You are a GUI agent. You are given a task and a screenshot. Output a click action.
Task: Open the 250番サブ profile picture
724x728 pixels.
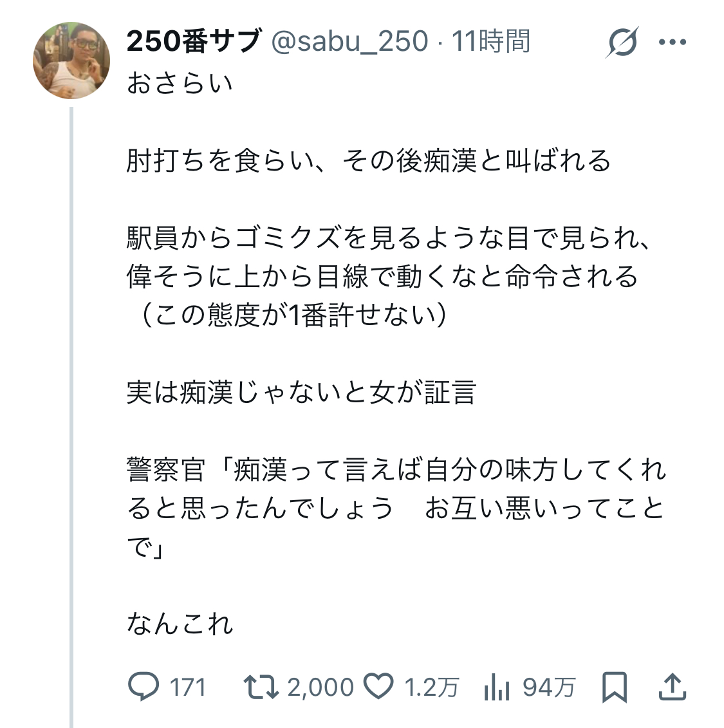click(71, 61)
